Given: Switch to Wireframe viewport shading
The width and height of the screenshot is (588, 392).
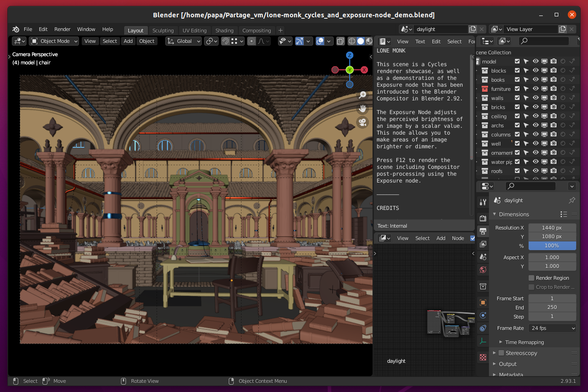Looking at the screenshot, I should pos(352,41).
